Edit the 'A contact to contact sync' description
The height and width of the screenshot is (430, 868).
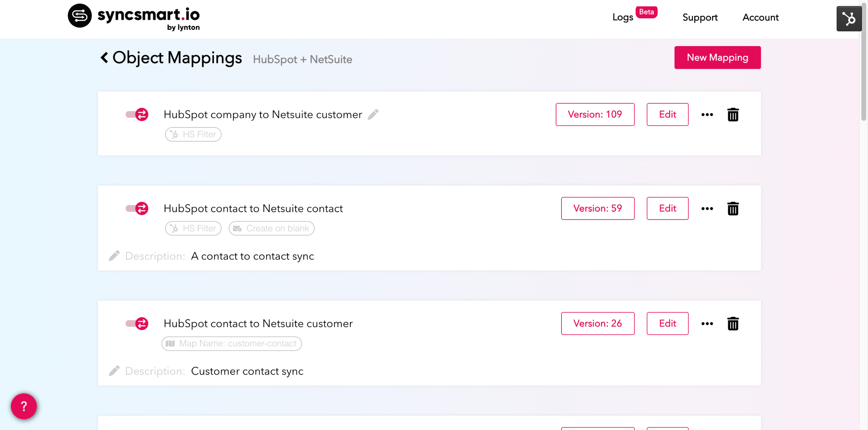pos(114,256)
